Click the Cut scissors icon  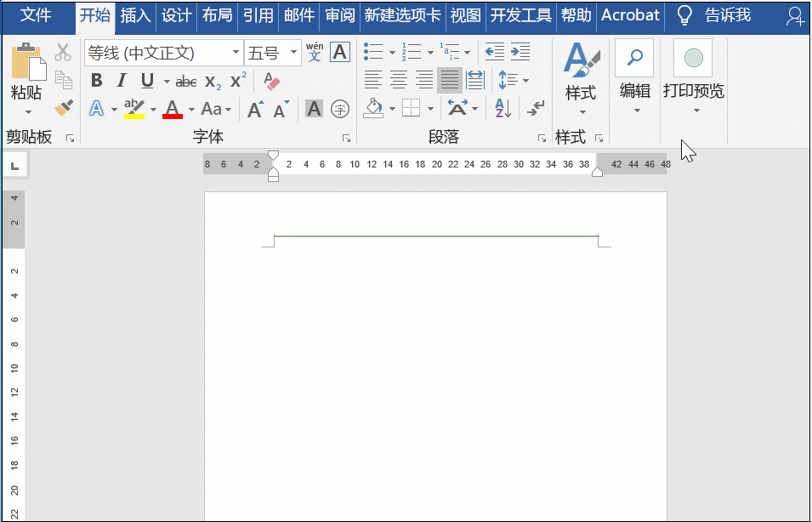pyautogui.click(x=63, y=53)
